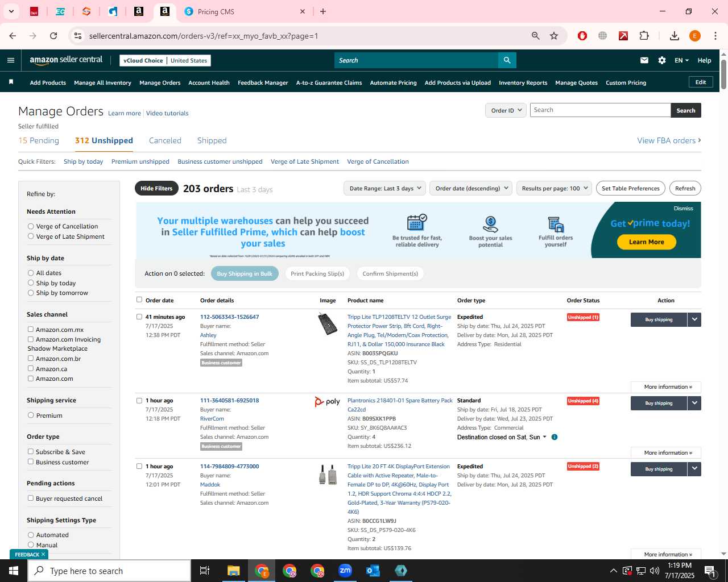The height and width of the screenshot is (582, 728).
Task: Click View FBA orders link
Action: click(x=669, y=140)
